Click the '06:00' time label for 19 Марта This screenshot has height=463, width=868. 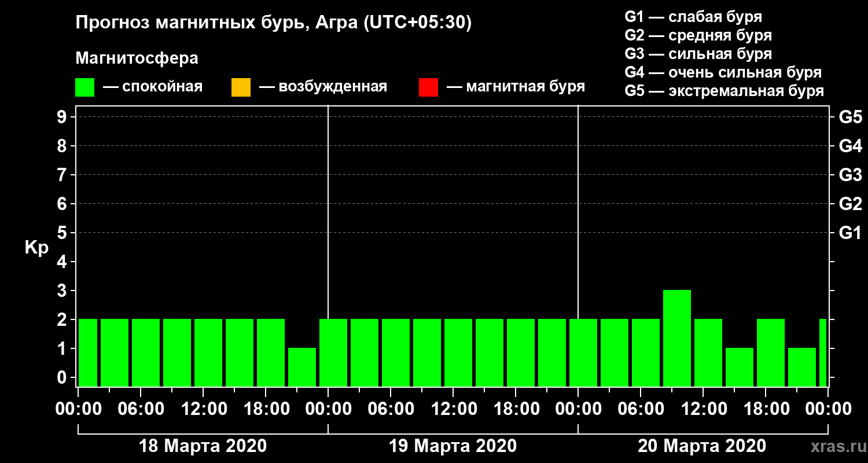pos(390,409)
